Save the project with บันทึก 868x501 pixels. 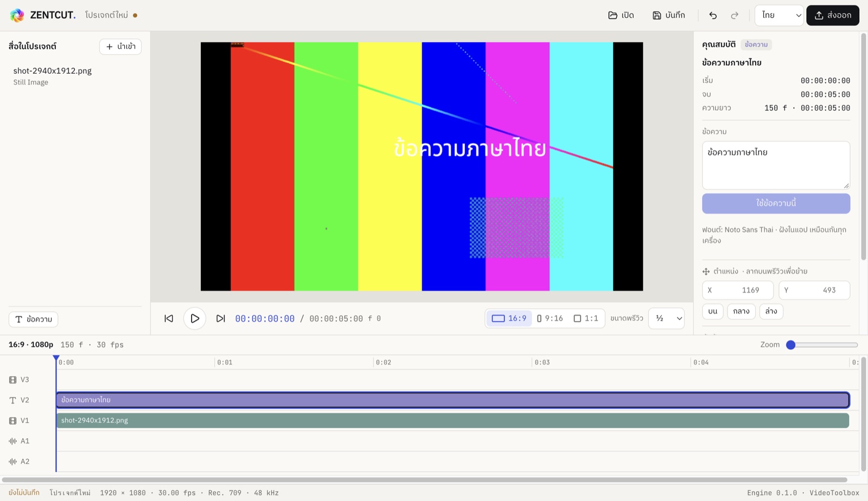tap(668, 15)
